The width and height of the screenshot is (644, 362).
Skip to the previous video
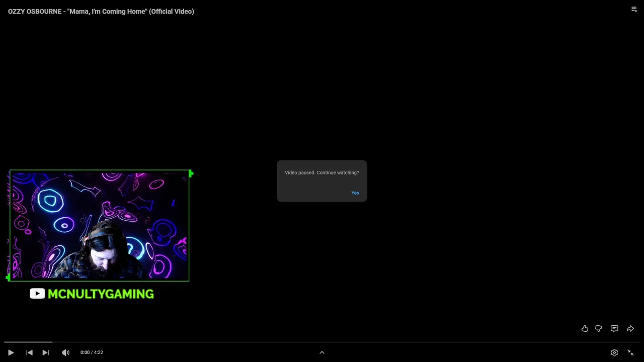pyautogui.click(x=29, y=352)
